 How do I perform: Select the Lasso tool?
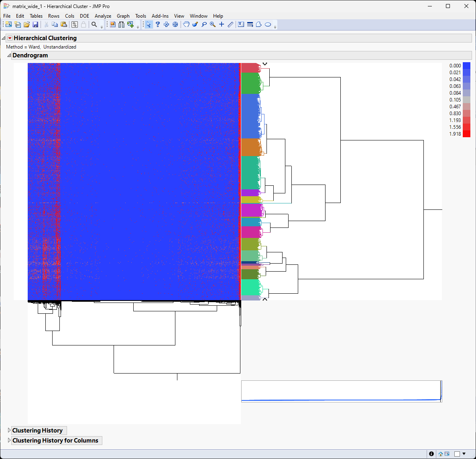tap(204, 24)
